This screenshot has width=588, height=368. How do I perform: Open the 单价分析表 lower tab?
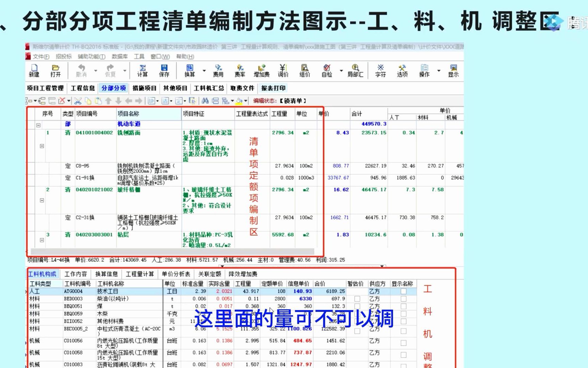[176, 274]
